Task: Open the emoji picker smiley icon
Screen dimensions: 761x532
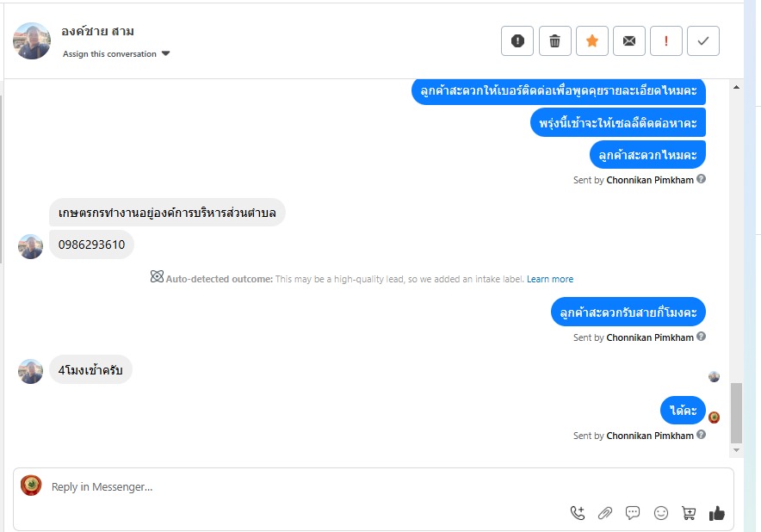Action: [661, 513]
